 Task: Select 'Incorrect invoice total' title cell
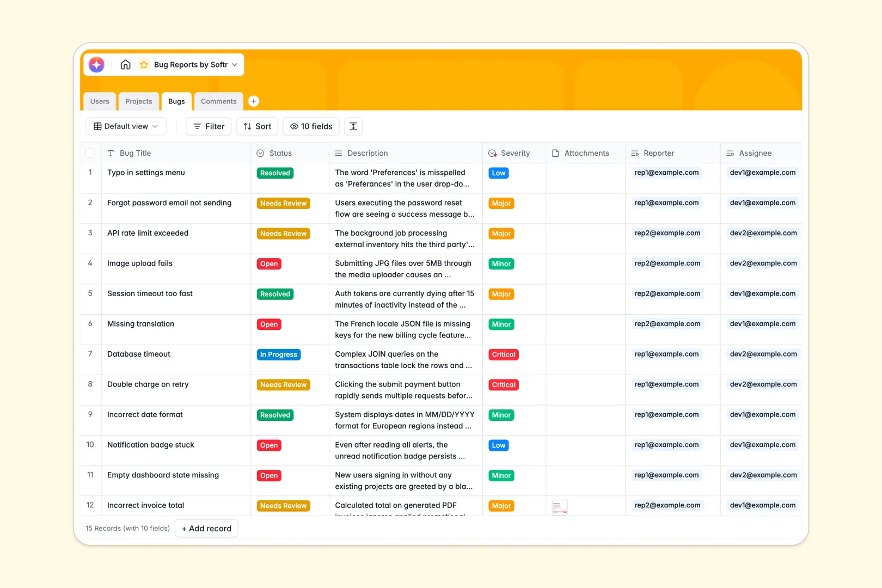point(176,506)
